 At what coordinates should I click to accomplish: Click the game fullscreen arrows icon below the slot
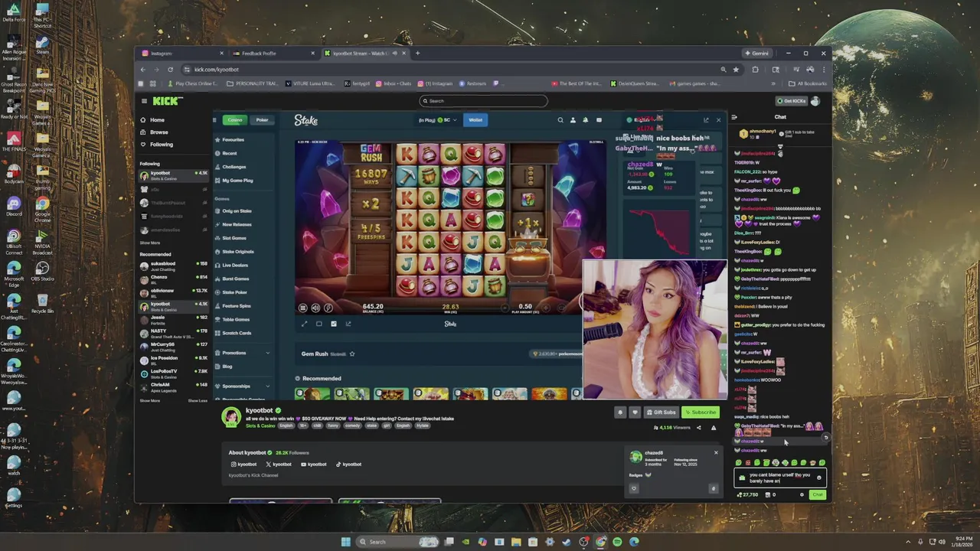[304, 324]
